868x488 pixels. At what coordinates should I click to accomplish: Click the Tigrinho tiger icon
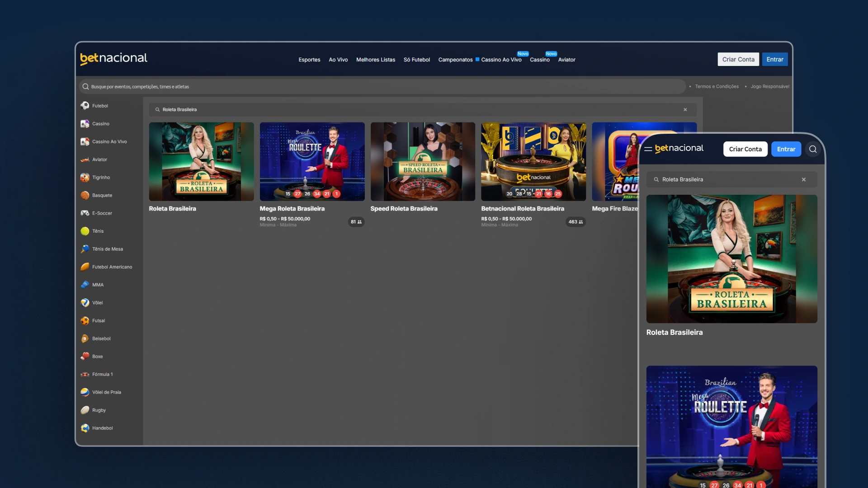pos(85,178)
